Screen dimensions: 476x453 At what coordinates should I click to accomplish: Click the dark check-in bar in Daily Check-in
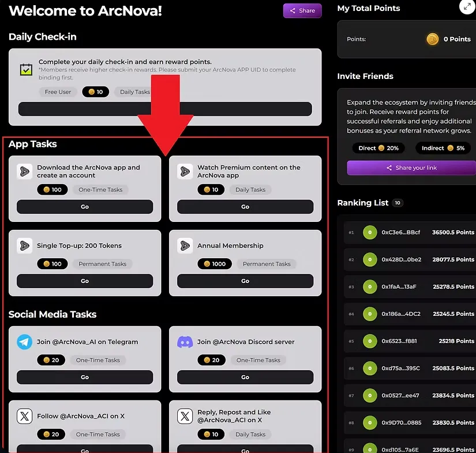(x=165, y=109)
